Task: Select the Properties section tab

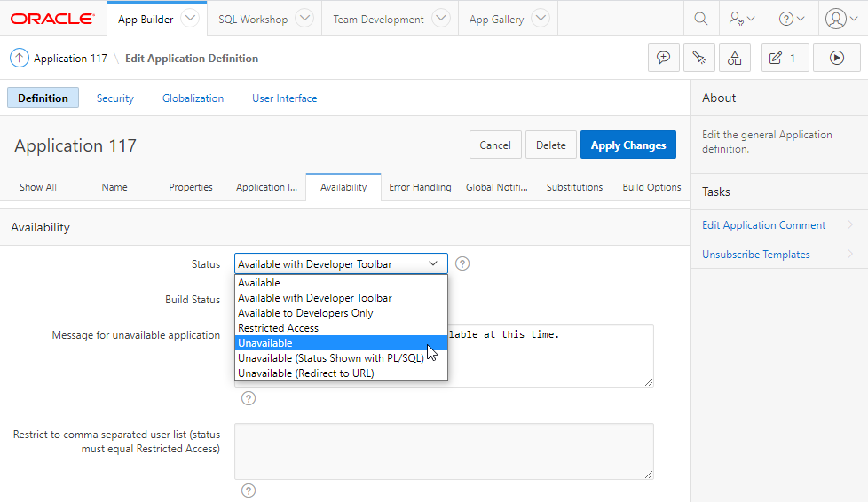Action: (x=191, y=187)
